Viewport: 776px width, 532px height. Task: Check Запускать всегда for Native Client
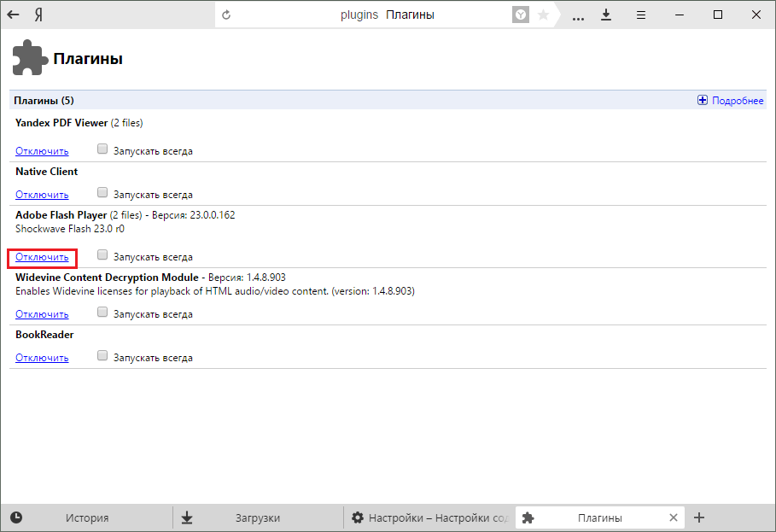click(102, 192)
